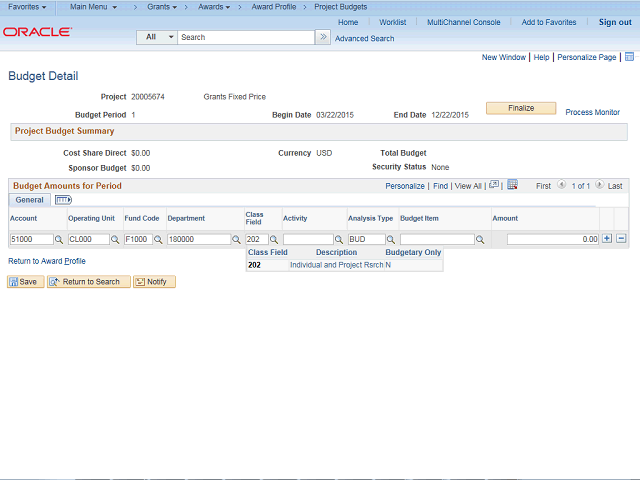The height and width of the screenshot is (480, 640).
Task: Open MultiChannel Console link
Action: [x=463, y=22]
